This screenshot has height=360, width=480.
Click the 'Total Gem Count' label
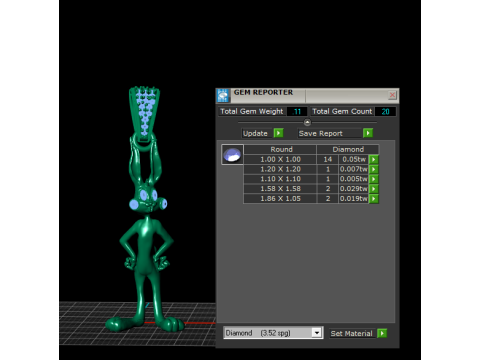coord(342,111)
